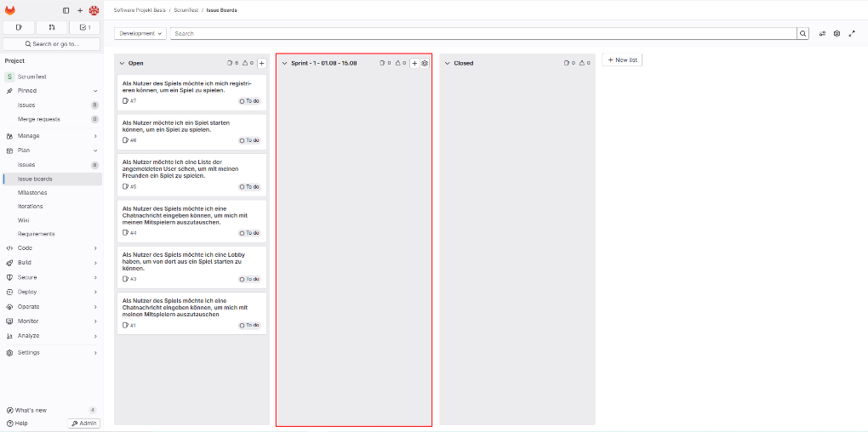Open the to-do list icon
The image size is (868, 432).
click(84, 27)
